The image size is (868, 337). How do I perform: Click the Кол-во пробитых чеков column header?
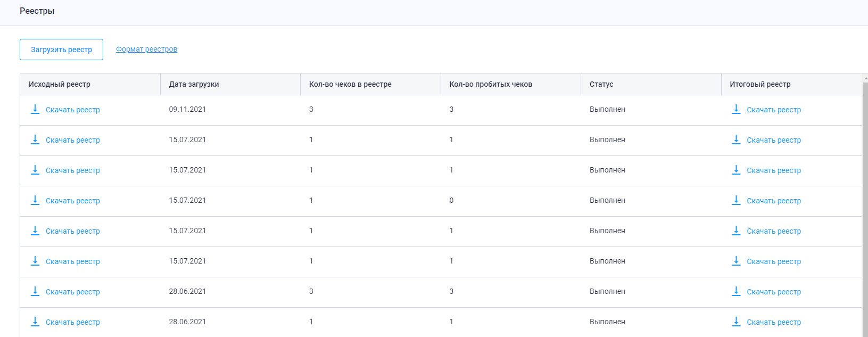coord(491,84)
